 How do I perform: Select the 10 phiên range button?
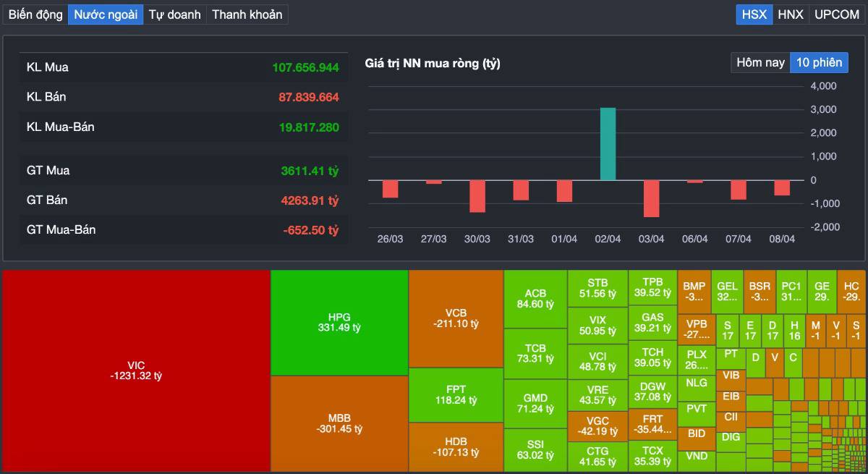[819, 62]
